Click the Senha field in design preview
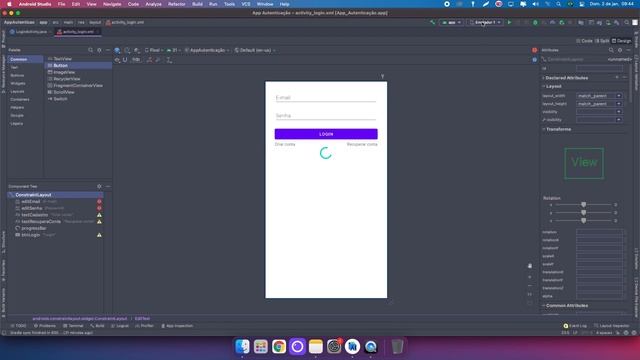 pyautogui.click(x=326, y=116)
